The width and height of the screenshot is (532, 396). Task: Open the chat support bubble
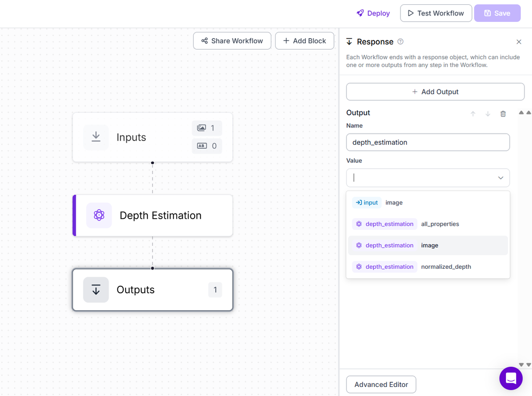coord(511,378)
